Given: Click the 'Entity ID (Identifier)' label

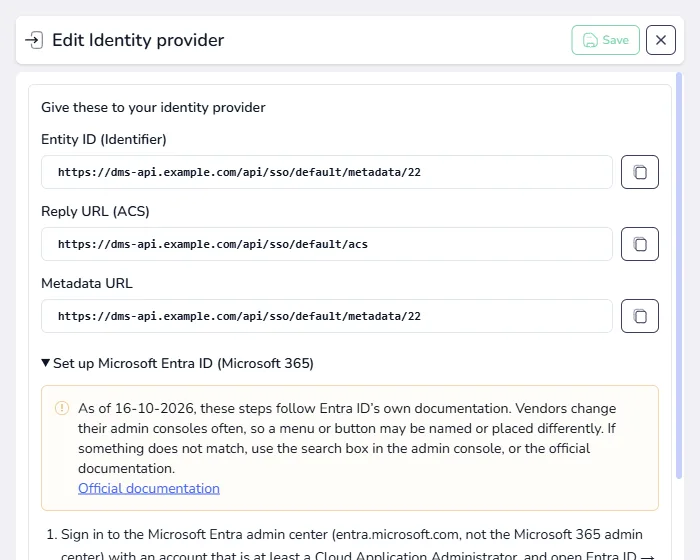Looking at the screenshot, I should tap(104, 139).
